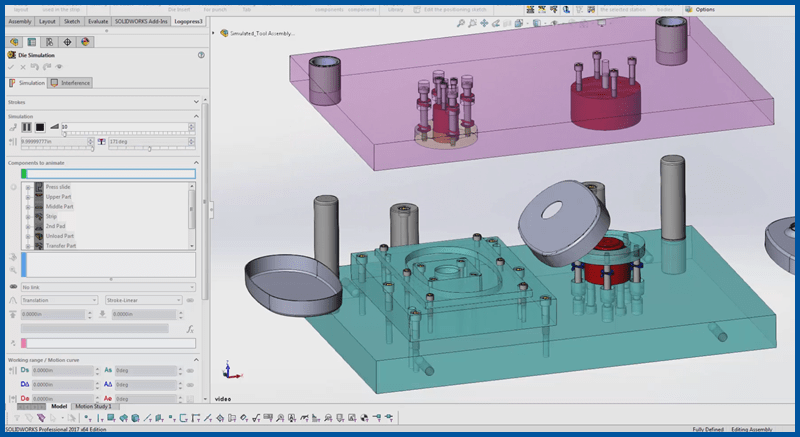Open the DisplayManager color ball tab

(85, 42)
